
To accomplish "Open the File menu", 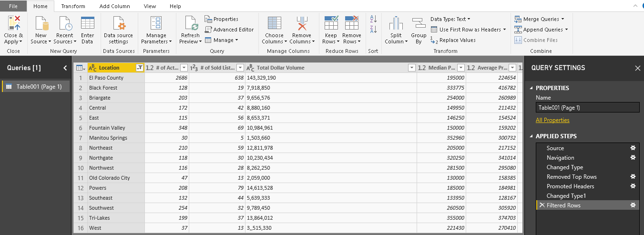I will tap(13, 6).
